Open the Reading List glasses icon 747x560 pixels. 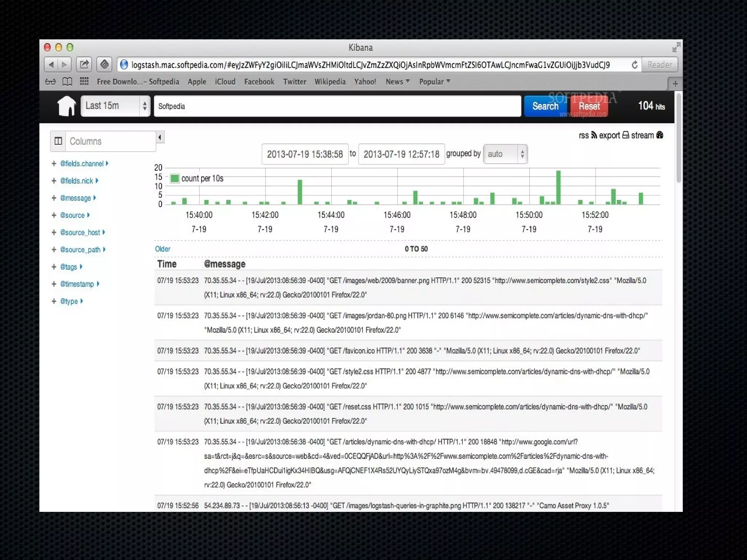coord(50,82)
